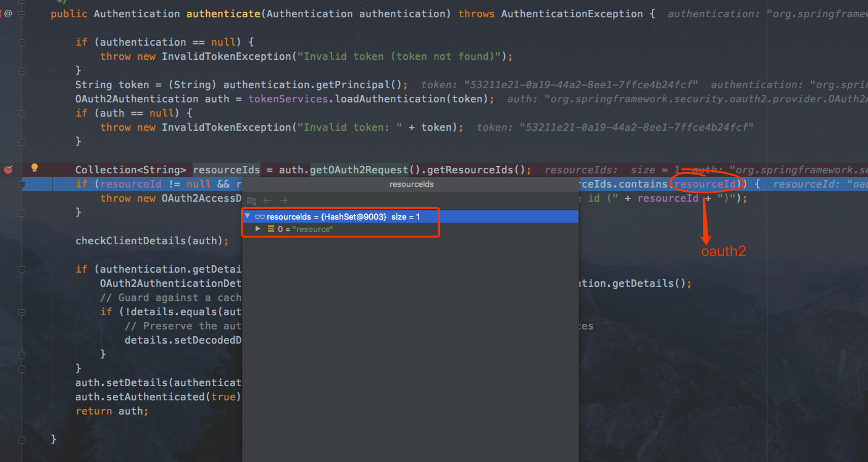
Task: Click the inline 'resourceIds: size = 1' hint
Action: (612, 170)
